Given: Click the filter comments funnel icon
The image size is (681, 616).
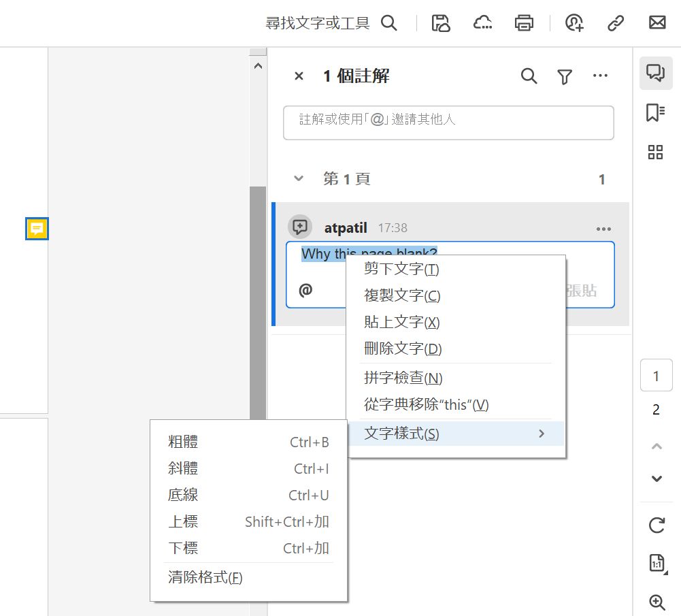Looking at the screenshot, I should pos(564,77).
